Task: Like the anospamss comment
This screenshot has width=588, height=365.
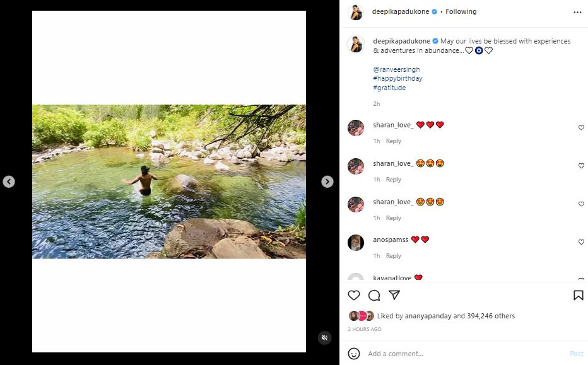Action: [x=581, y=242]
